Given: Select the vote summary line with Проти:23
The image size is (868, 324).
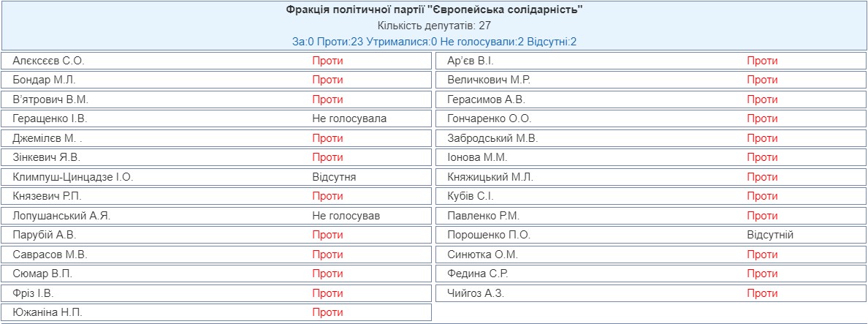Looking at the screenshot, I should click(x=434, y=42).
